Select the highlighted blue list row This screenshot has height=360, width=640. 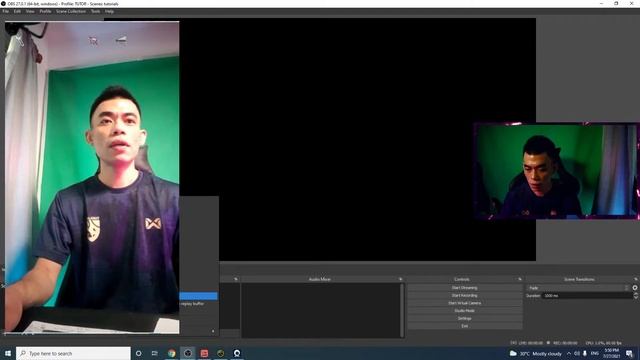click(198, 296)
